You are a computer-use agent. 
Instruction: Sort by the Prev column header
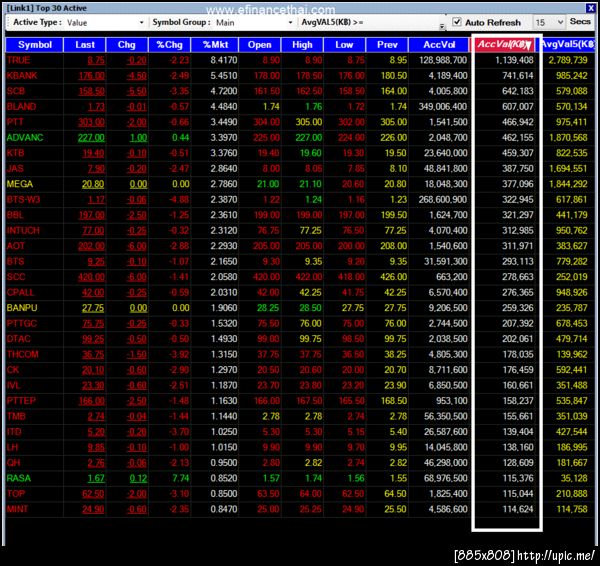[x=387, y=45]
